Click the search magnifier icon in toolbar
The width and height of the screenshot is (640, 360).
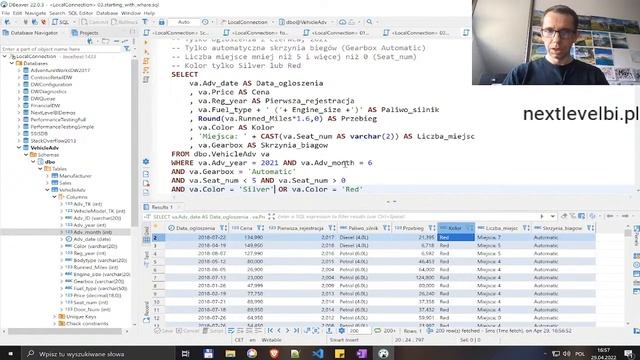pos(369,22)
